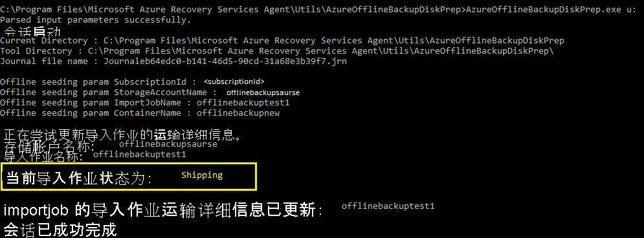Click the 会话启动 session start text

34,31
